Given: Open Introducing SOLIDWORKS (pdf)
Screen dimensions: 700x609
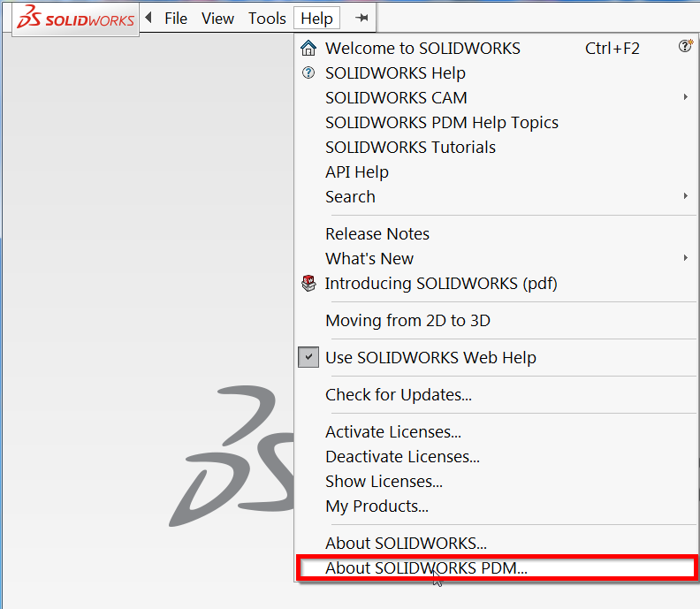Looking at the screenshot, I should (x=441, y=284).
